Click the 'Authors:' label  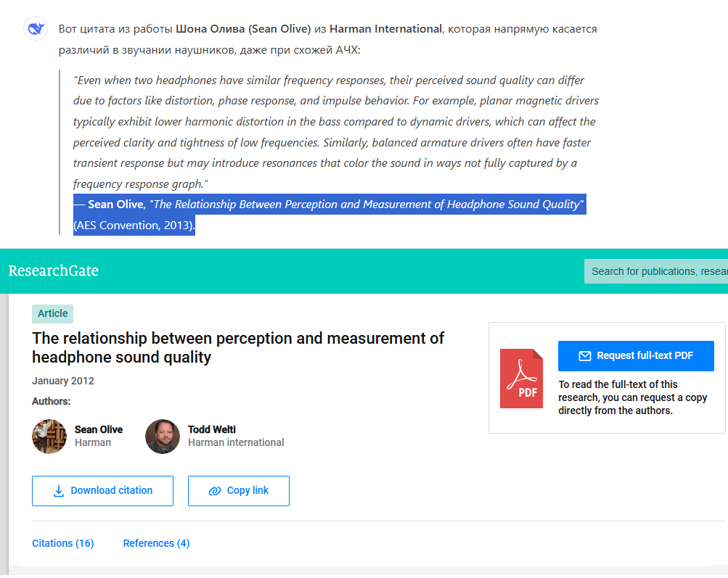coord(51,401)
